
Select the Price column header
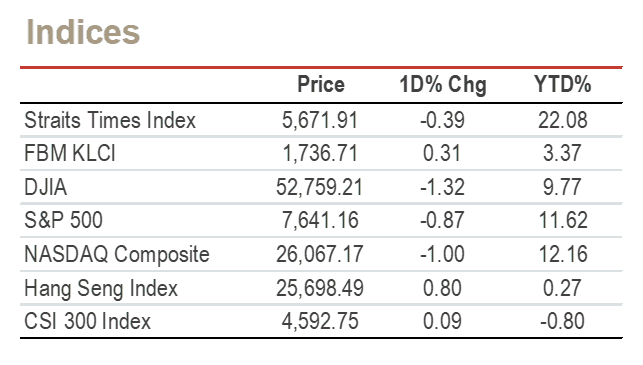pyautogui.click(x=321, y=84)
